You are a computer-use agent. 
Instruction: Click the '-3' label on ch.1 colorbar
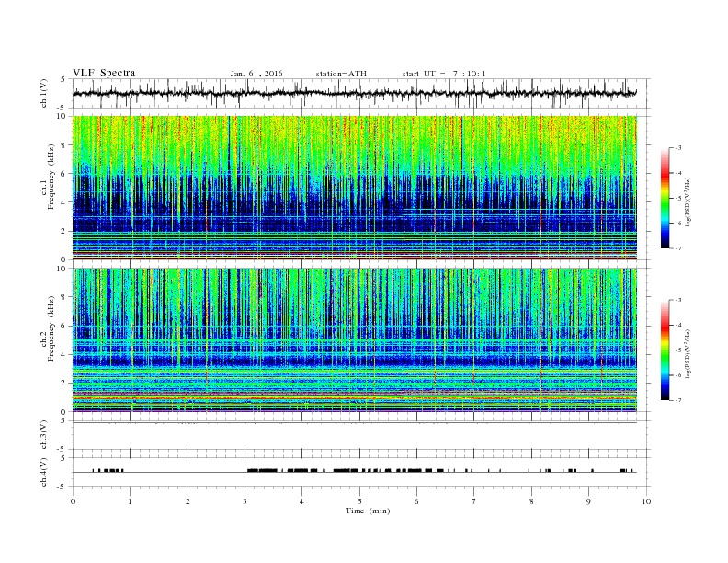[678, 148]
